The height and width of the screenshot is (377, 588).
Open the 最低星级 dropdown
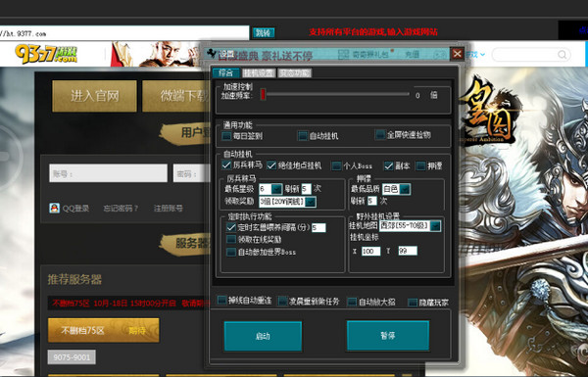tap(276, 188)
